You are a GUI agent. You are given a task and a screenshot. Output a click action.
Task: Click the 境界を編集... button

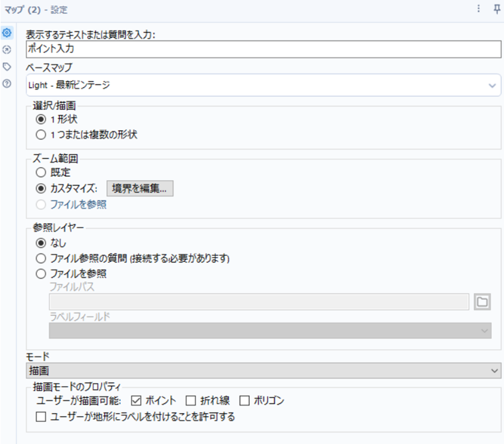140,189
